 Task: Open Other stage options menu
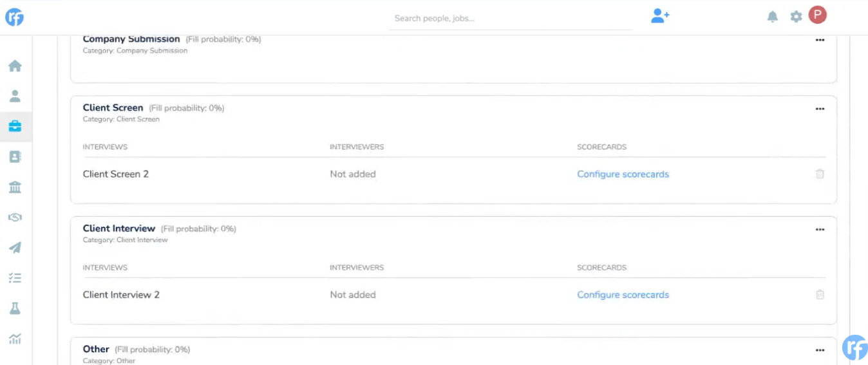[x=820, y=350]
